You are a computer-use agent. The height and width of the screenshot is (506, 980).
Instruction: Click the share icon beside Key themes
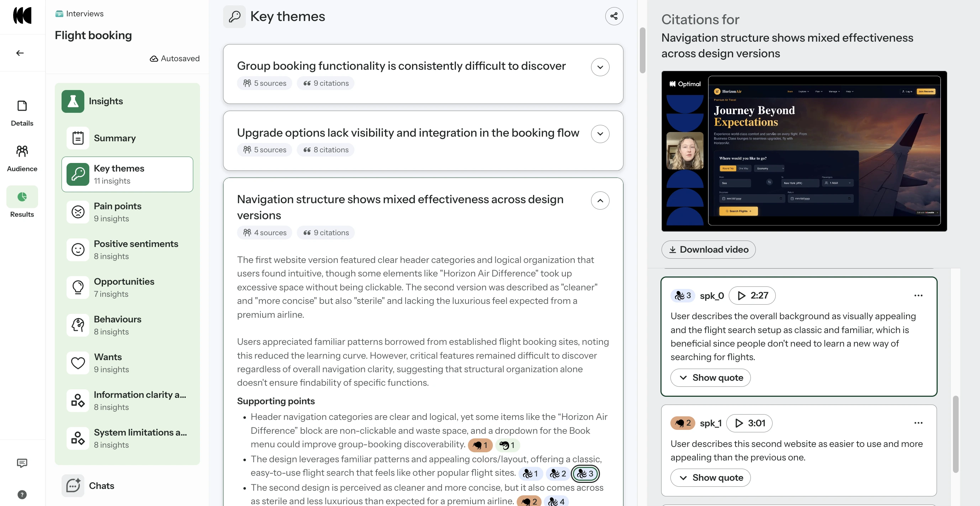(x=613, y=16)
